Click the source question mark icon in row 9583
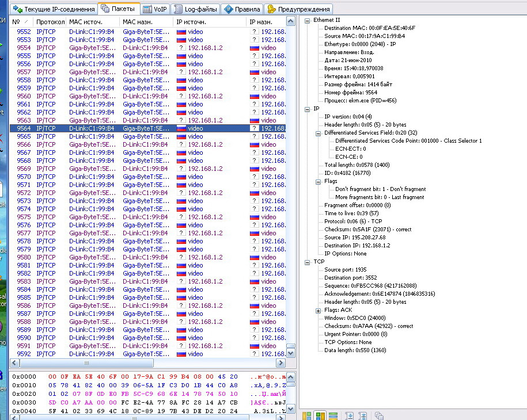The width and height of the screenshot is (527, 420). [181, 281]
